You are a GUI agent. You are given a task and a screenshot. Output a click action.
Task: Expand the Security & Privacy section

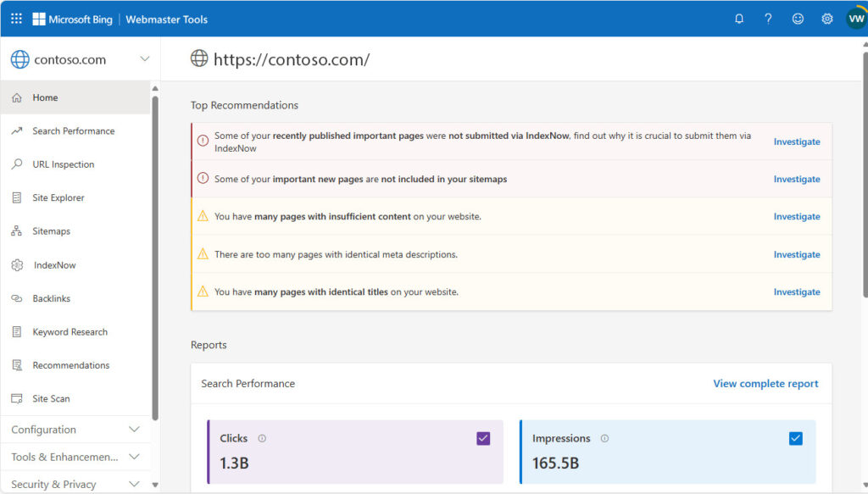pos(134,484)
